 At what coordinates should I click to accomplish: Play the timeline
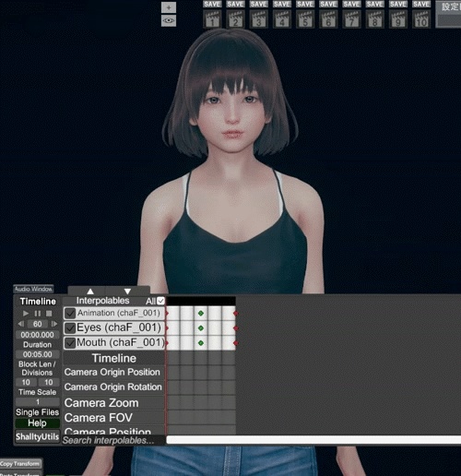(26, 314)
